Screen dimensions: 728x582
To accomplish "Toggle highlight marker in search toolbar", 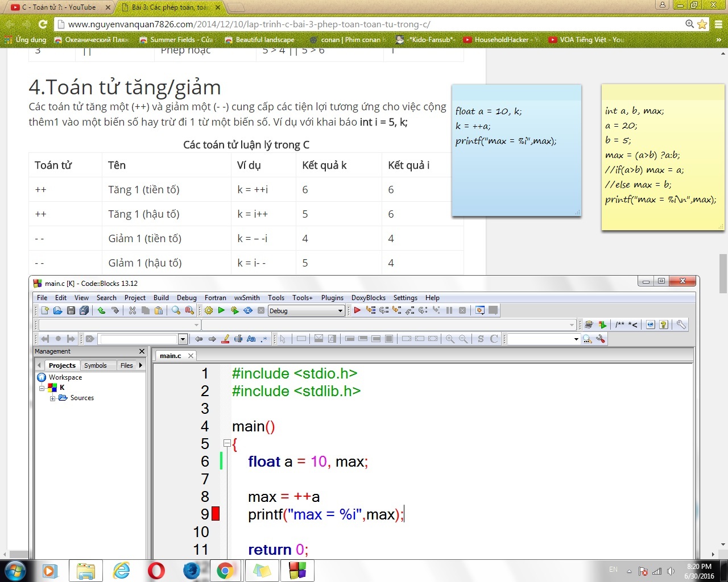I will [225, 339].
